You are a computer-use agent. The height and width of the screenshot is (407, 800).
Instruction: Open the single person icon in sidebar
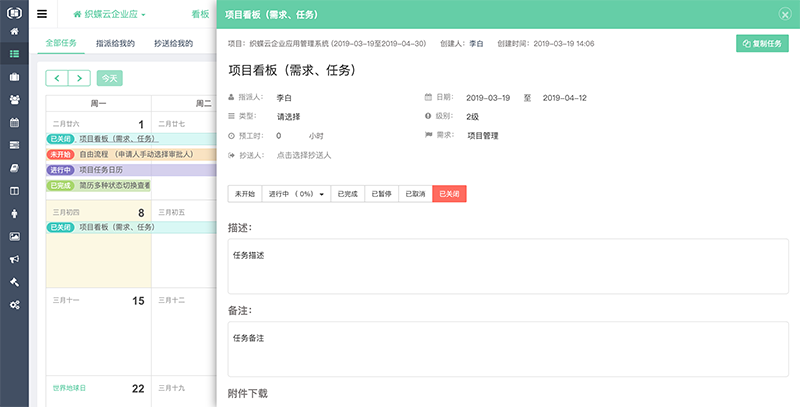click(x=14, y=214)
